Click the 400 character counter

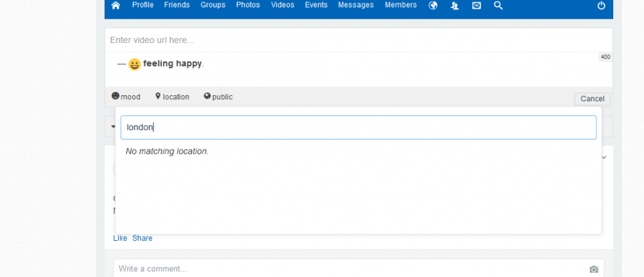tap(605, 58)
